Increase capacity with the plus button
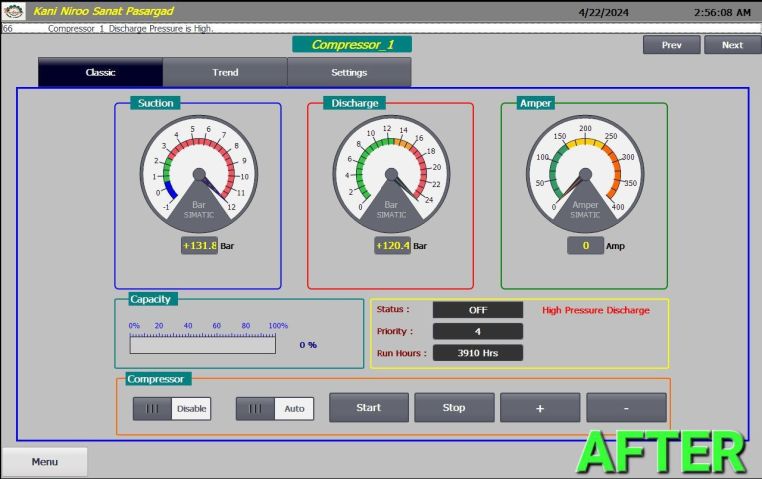 [540, 407]
